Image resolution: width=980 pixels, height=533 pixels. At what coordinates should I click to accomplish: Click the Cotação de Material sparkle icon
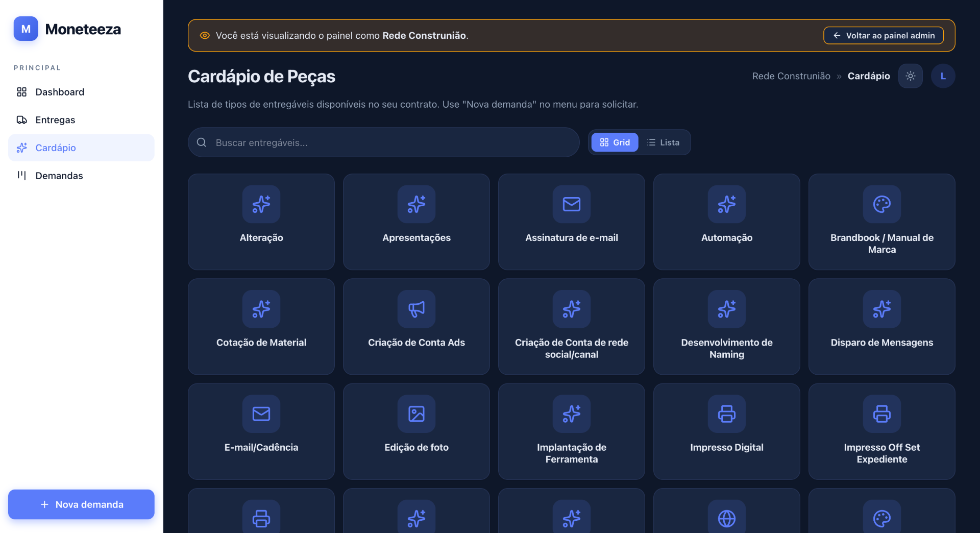pos(261,309)
